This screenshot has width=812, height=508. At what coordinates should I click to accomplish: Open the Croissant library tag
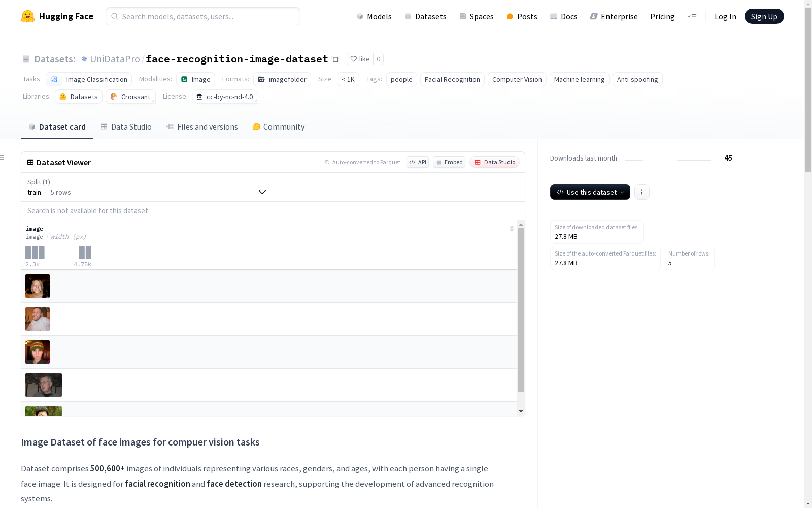130,97
